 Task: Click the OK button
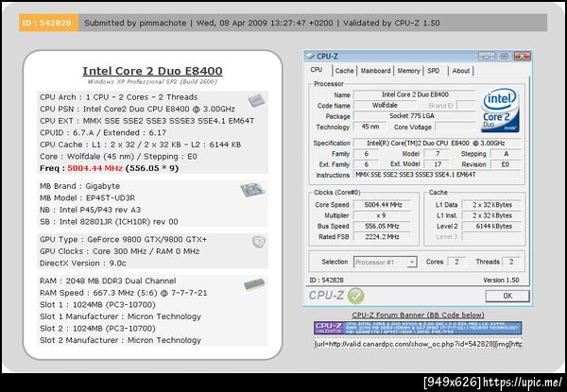507,296
